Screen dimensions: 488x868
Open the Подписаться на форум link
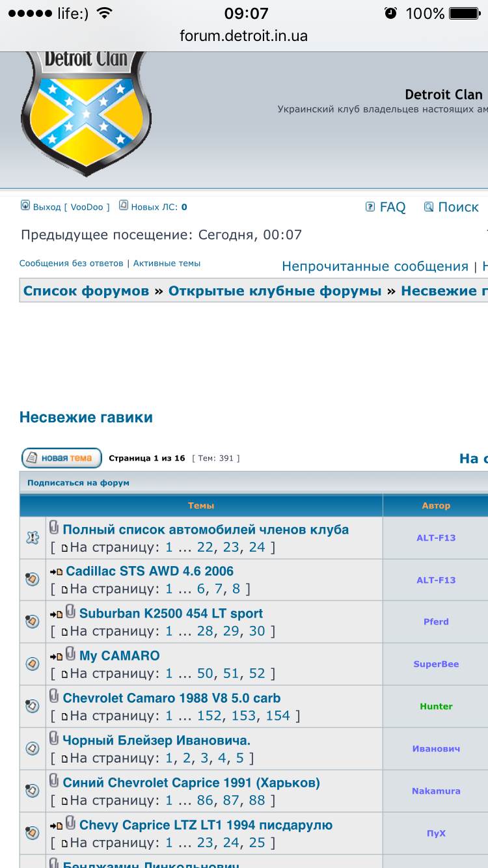[x=78, y=483]
